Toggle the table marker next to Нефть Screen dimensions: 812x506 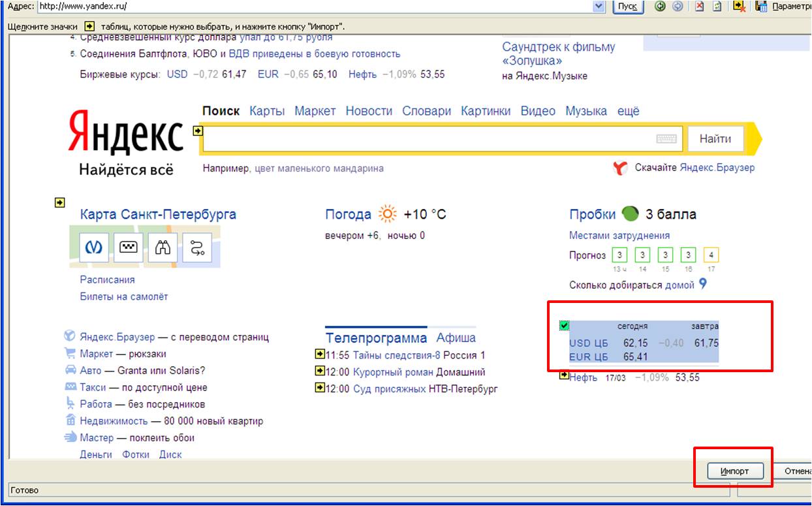[x=564, y=375]
